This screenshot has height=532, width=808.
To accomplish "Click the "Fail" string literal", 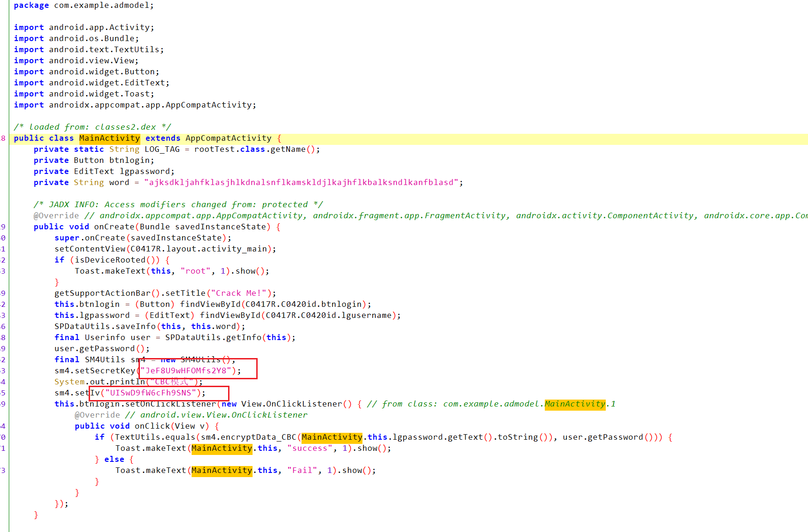I will (302, 471).
